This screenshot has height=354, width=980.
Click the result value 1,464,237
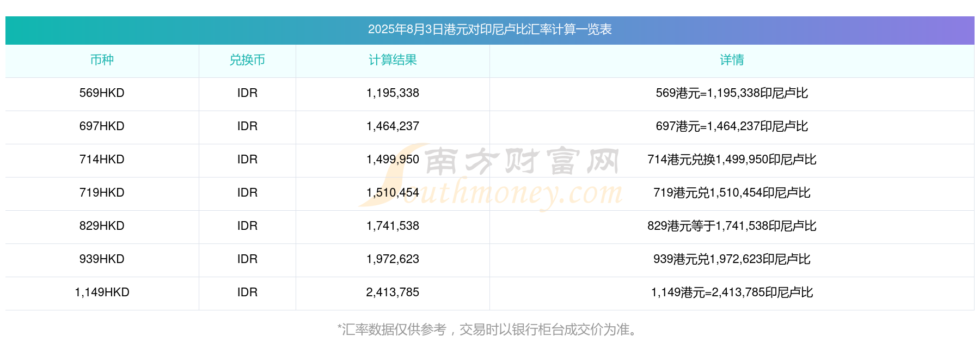click(393, 126)
